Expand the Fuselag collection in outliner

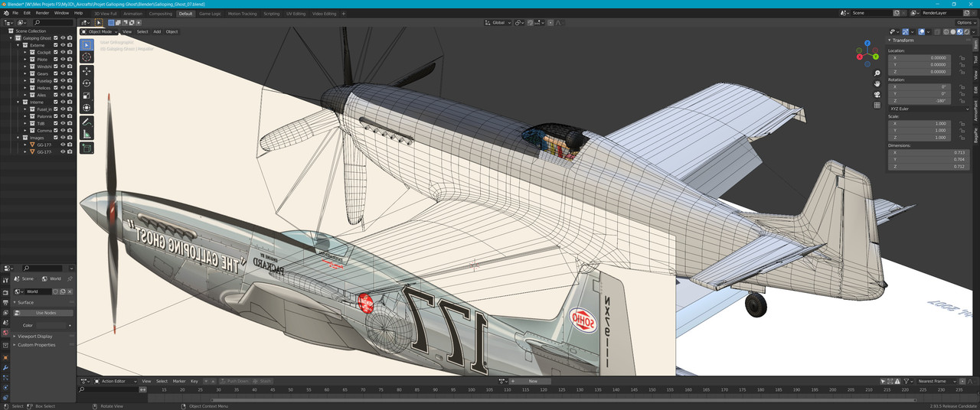click(x=25, y=80)
